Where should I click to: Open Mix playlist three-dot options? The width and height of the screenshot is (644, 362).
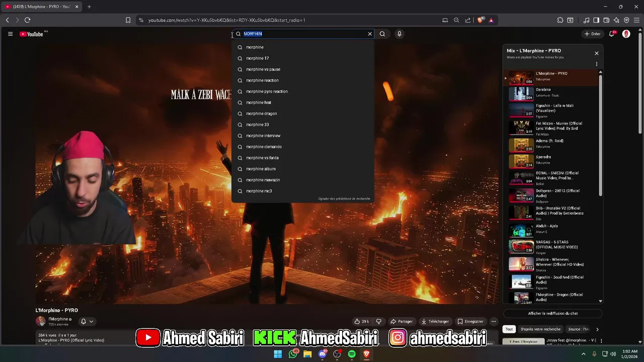pos(597,64)
